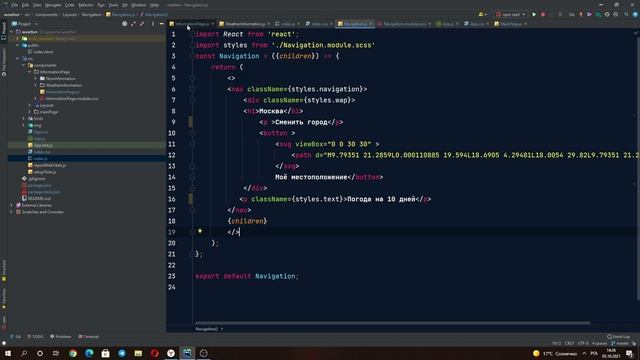The width and height of the screenshot is (640, 360).
Task: Open Cortana circle icon on taskbar
Action: (40, 353)
